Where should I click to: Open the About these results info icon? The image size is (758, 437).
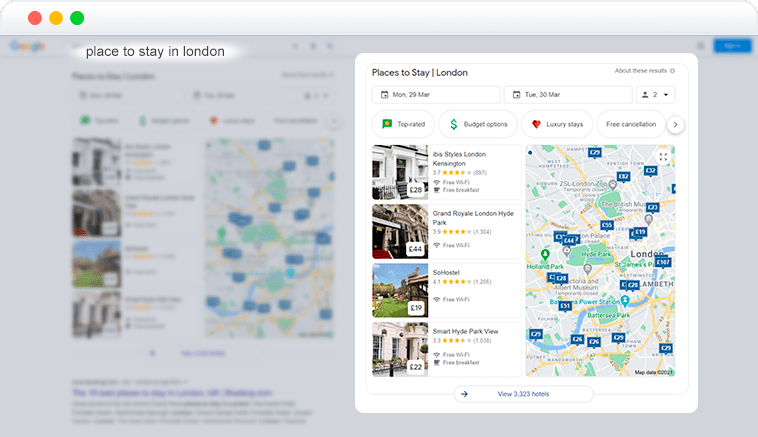[672, 71]
